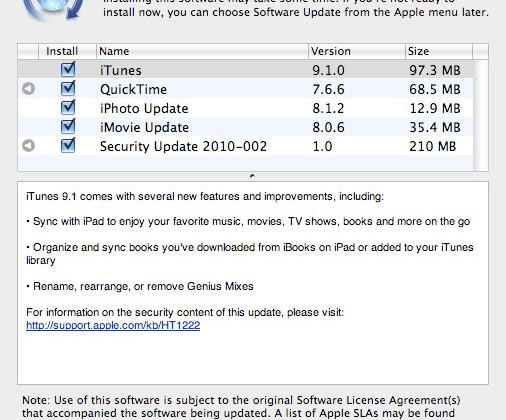Uncheck the QuickTime install checkbox
The width and height of the screenshot is (506, 420).
click(x=68, y=88)
